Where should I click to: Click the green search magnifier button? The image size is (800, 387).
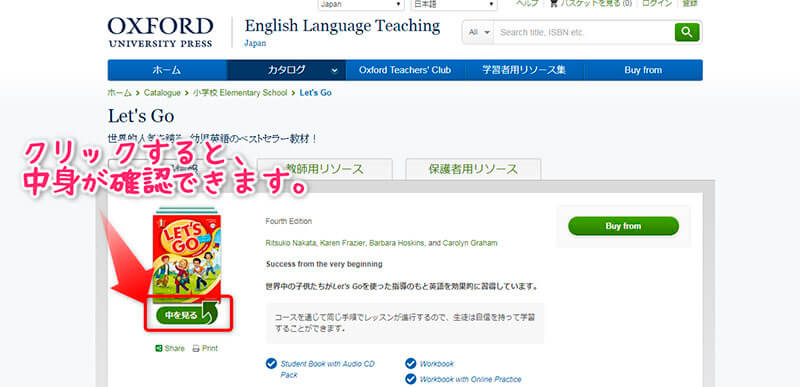click(687, 32)
